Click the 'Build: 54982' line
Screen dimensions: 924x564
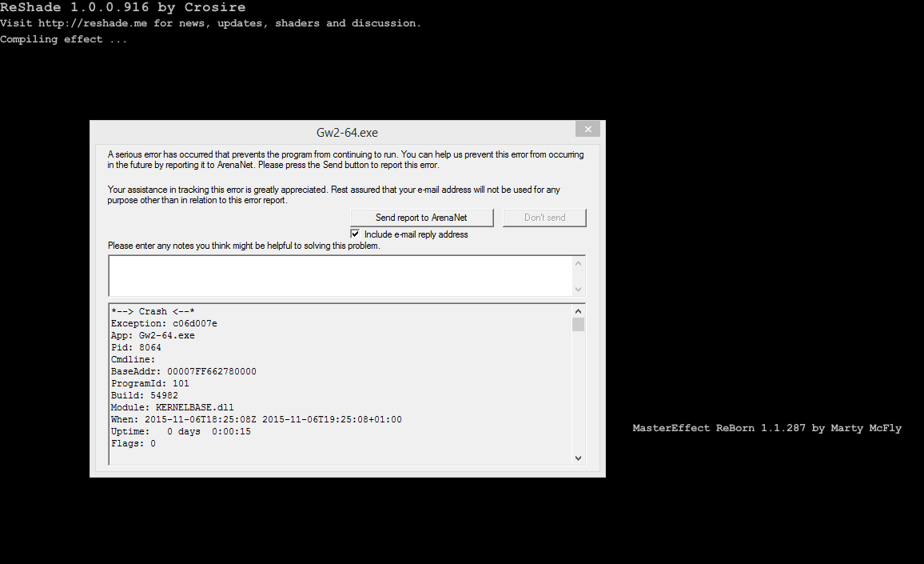pos(145,395)
